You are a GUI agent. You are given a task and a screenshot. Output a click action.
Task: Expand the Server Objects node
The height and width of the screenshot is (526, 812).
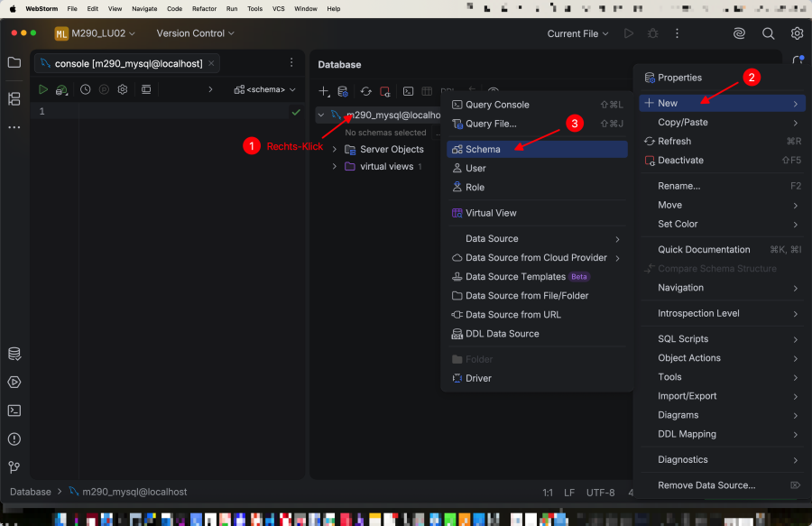coord(335,149)
